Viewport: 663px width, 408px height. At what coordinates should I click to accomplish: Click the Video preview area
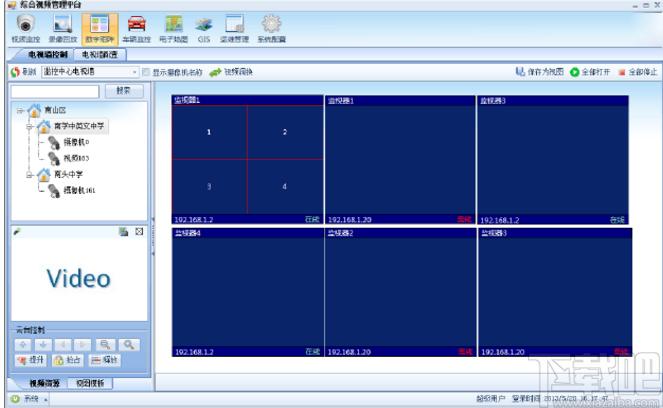(x=79, y=279)
